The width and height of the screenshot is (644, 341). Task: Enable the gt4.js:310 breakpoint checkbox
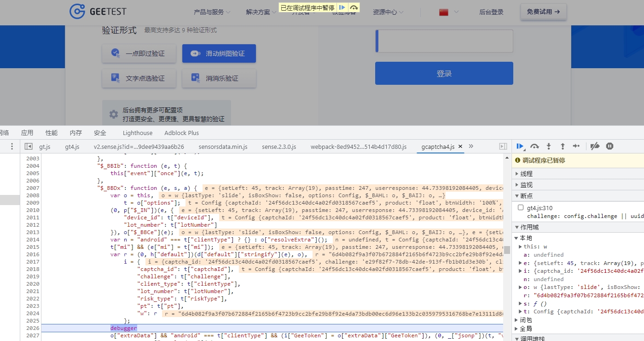[x=521, y=207]
